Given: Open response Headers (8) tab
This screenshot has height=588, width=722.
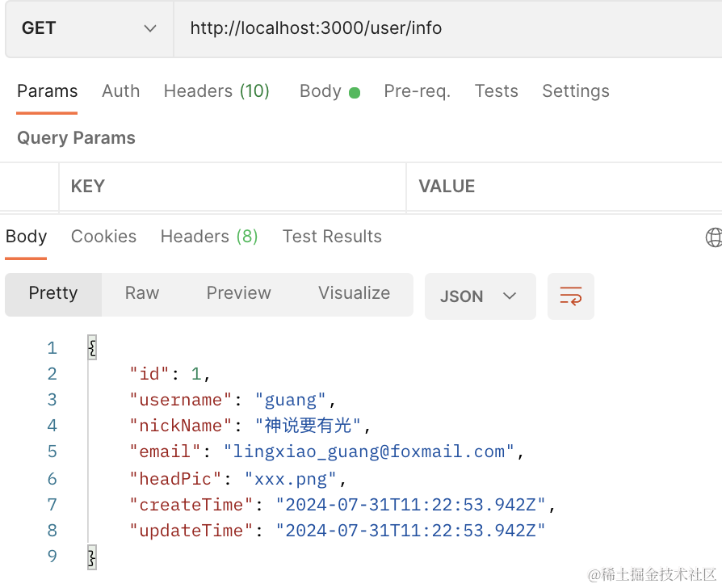Looking at the screenshot, I should (209, 237).
